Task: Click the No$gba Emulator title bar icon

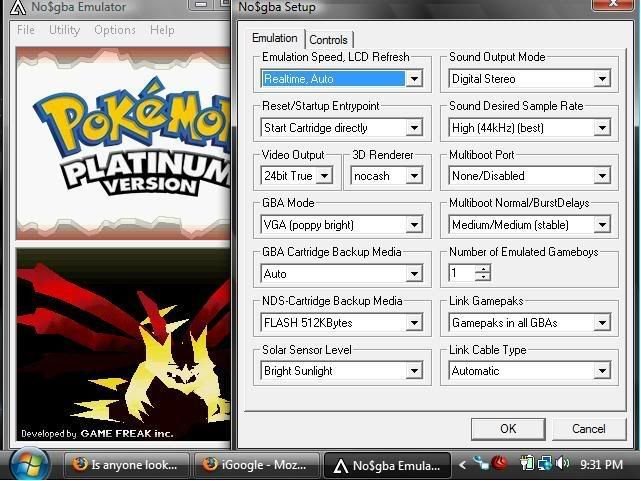Action: pos(18,7)
